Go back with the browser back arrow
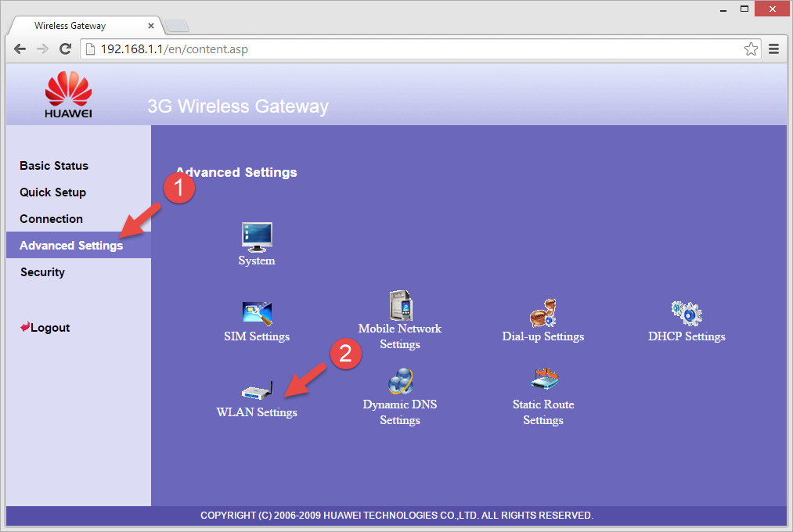This screenshot has width=793, height=532. (20, 49)
